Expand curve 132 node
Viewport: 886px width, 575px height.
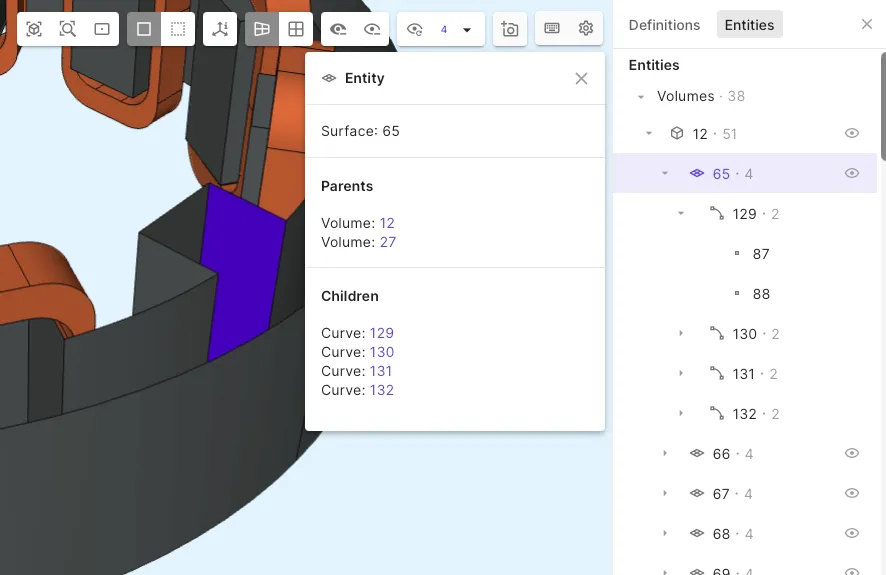coord(681,413)
